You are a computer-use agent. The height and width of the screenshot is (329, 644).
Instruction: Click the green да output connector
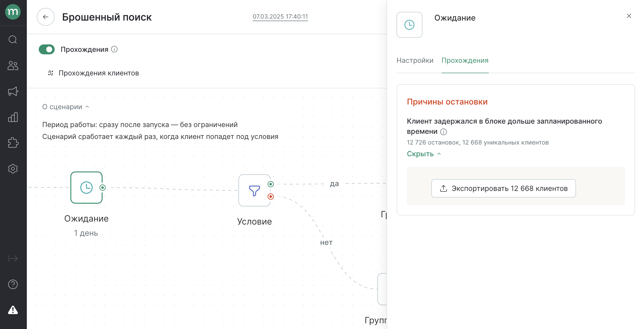271,184
